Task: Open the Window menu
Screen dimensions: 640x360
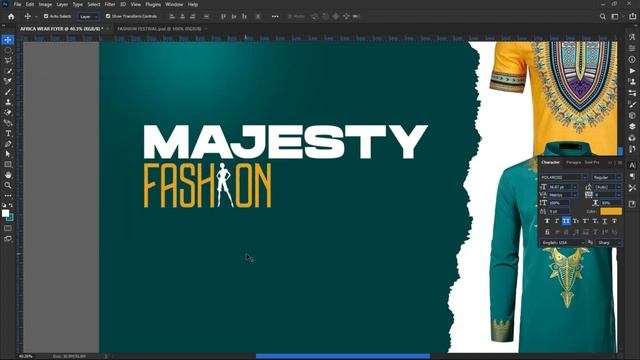Action: (x=174, y=4)
